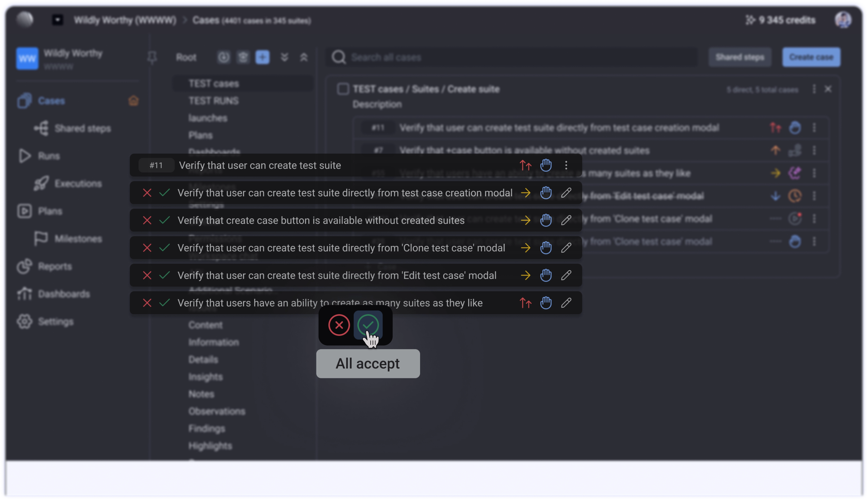The height and width of the screenshot is (500, 868).
Task: Accept all suggestions with the green circle check
Action: (368, 325)
